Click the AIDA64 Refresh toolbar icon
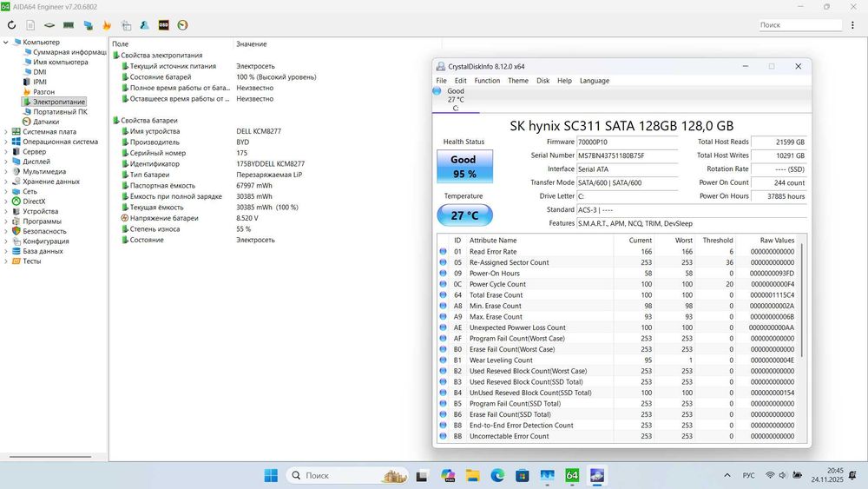 [11, 25]
